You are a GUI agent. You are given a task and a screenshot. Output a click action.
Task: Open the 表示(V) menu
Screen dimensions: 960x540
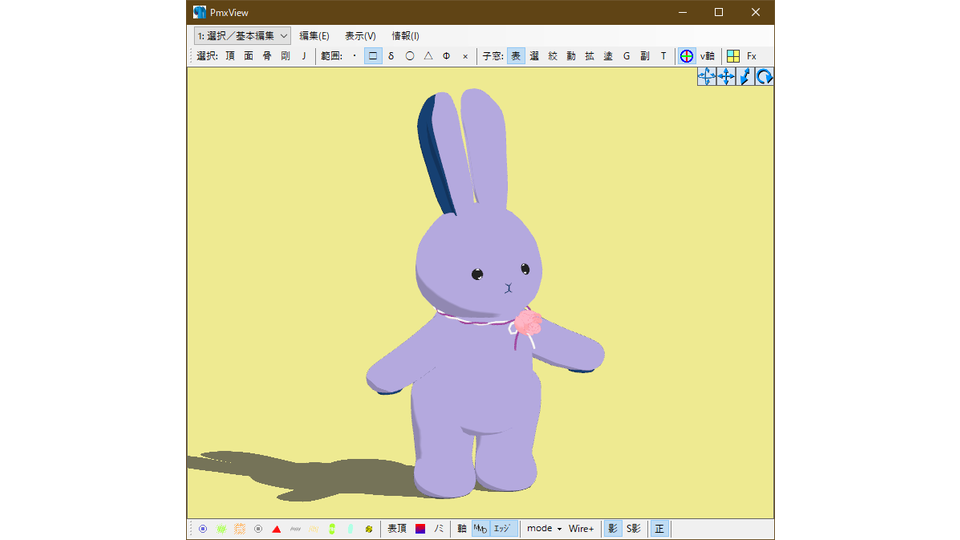pos(360,36)
